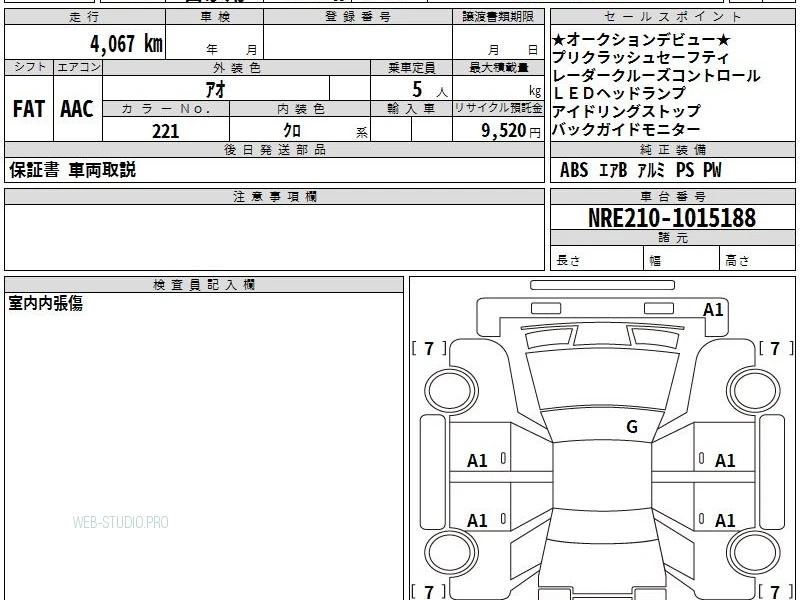Viewport: 800px width, 600px height.
Task: Click the A1 mark on right-side front door
Action: point(725,461)
